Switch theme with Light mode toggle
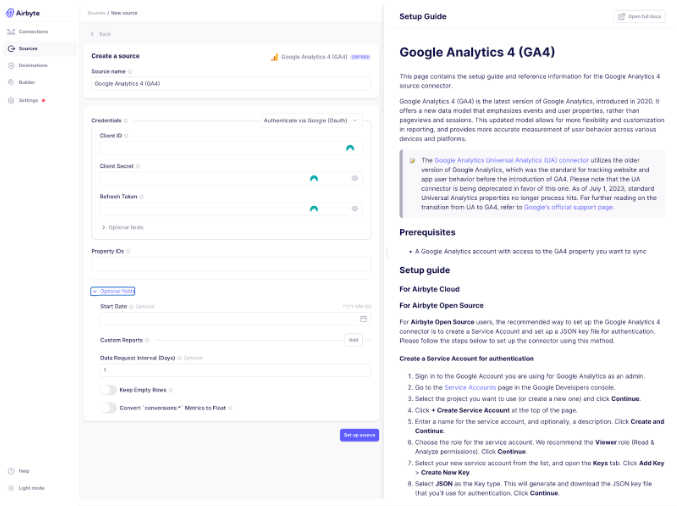Image resolution: width=677 pixels, height=506 pixels. (x=26, y=487)
